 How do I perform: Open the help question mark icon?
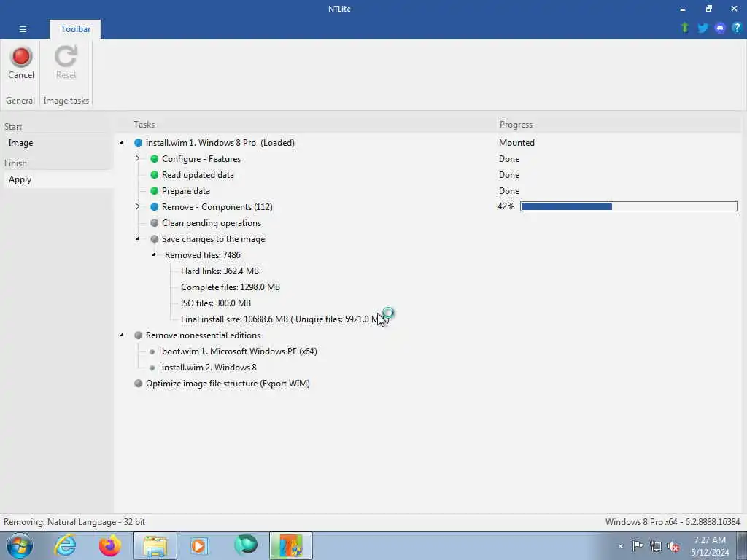point(737,28)
